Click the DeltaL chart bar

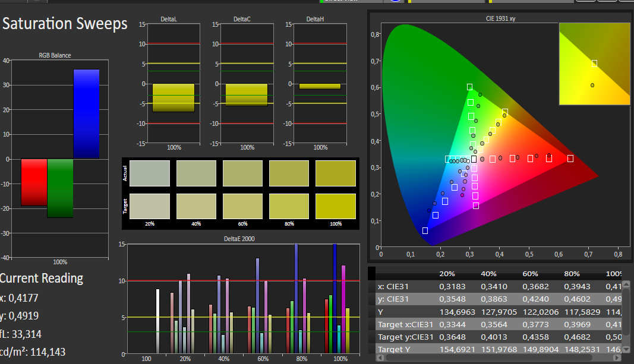[174, 98]
